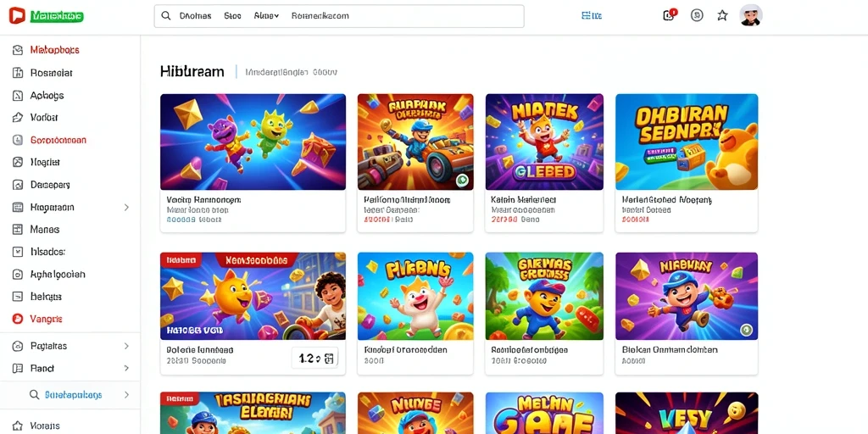The image size is (868, 434).
Task: Click the green site name beside the logo
Action: point(57,16)
